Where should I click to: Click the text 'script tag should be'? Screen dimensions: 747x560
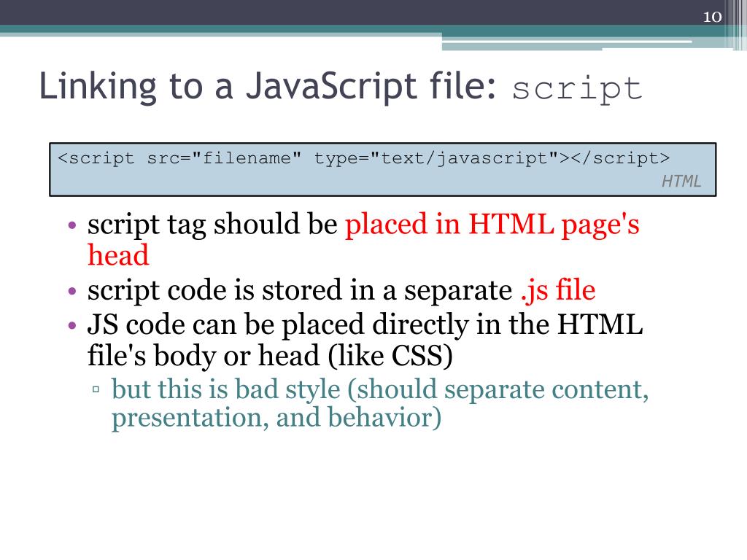point(212,225)
